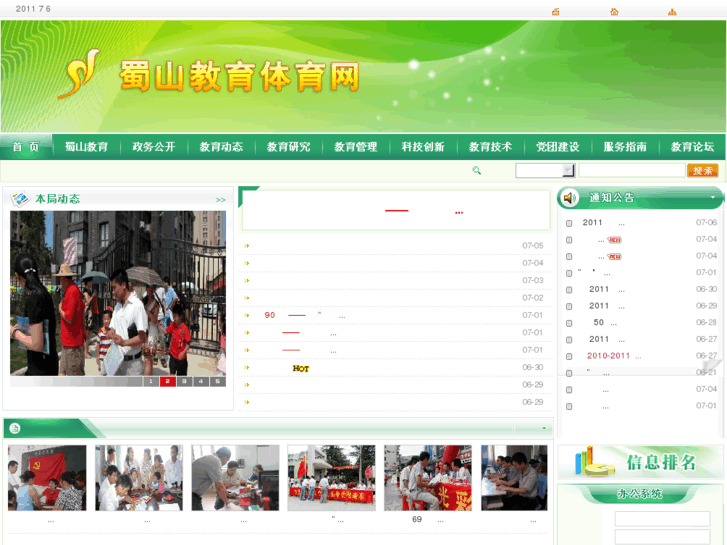727x545 pixels.
Task: Click the bullet icon of the 06-21 notice
Action: (x=569, y=373)
